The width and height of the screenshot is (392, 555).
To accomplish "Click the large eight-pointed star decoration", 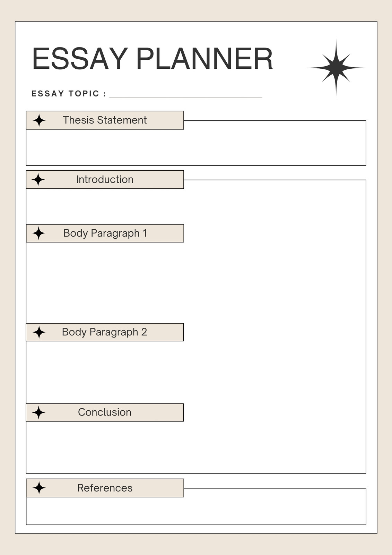I will coord(336,68).
